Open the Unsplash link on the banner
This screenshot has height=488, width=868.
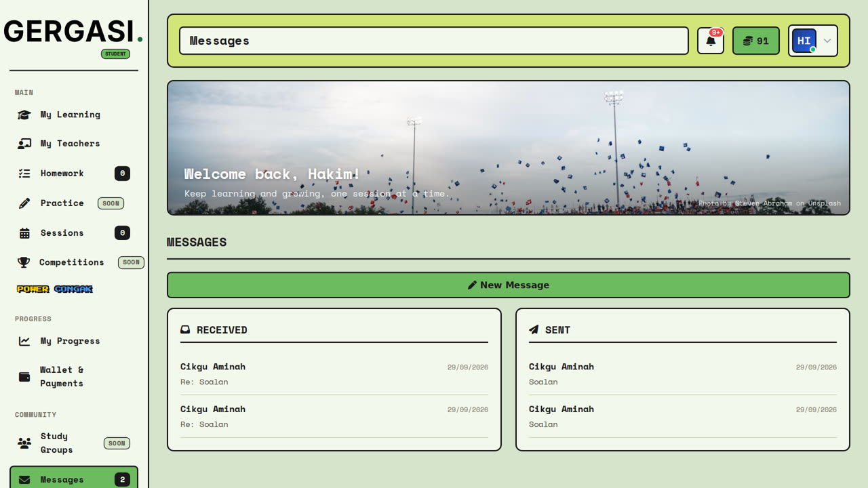coord(824,203)
